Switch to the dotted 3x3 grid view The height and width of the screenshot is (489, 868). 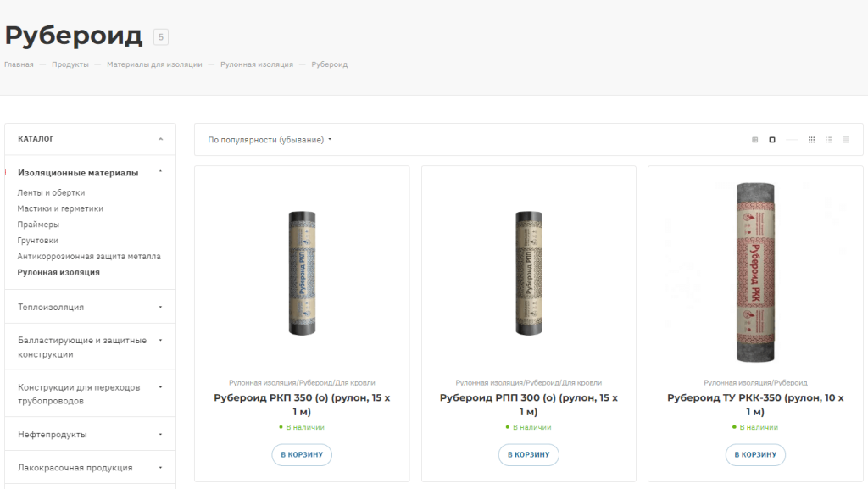pos(811,140)
